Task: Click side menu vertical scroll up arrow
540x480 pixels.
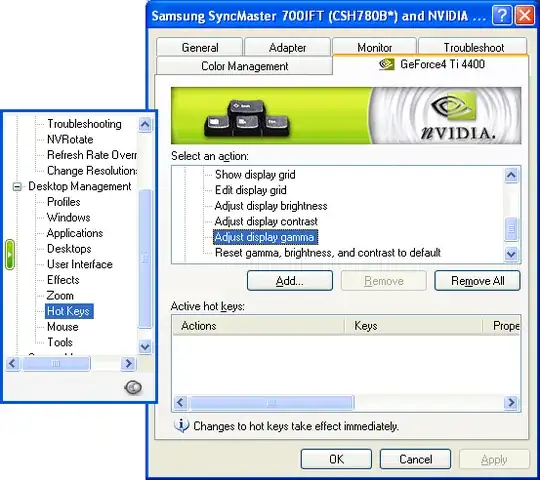Action: tap(145, 124)
